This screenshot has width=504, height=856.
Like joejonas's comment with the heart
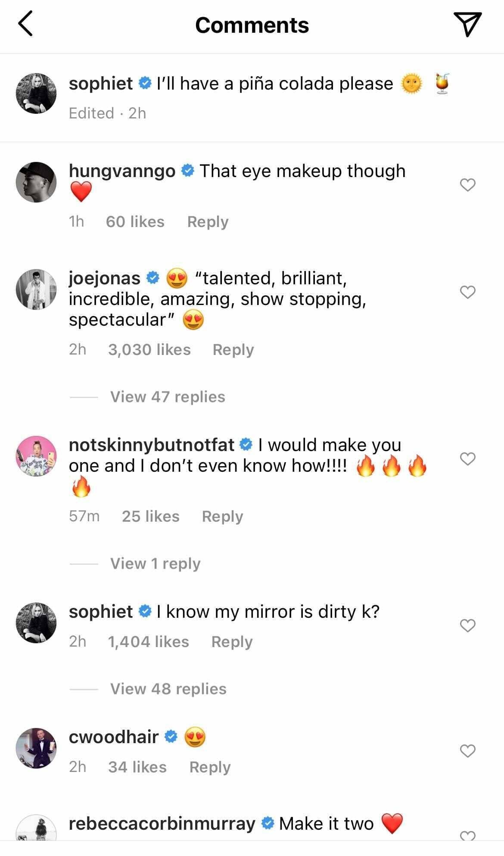pos(467,292)
